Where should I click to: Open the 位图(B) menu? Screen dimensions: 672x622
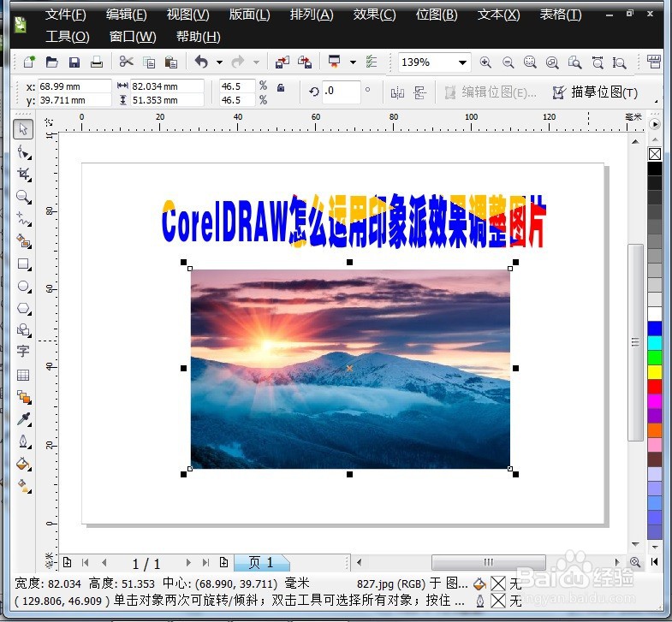pos(437,15)
